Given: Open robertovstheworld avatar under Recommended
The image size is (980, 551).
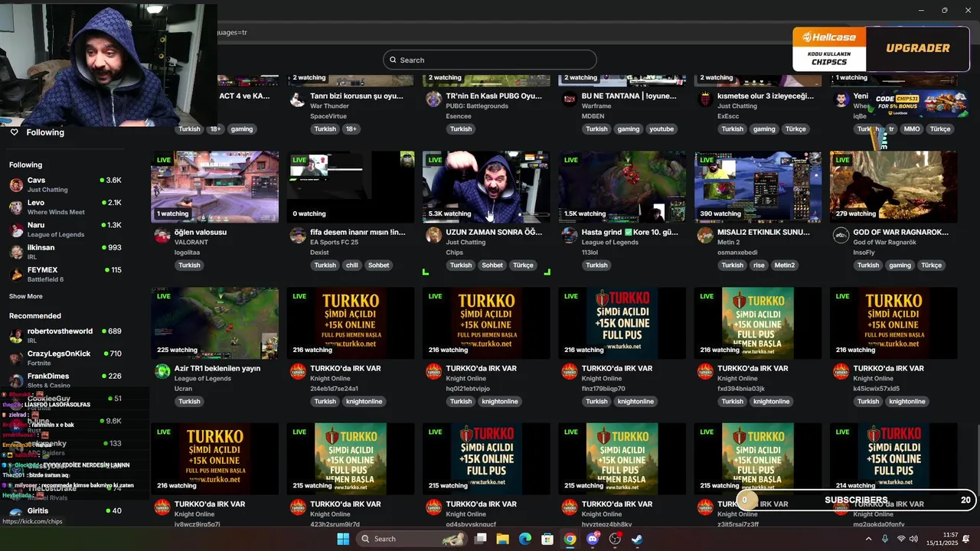Looking at the screenshot, I should 16,336.
